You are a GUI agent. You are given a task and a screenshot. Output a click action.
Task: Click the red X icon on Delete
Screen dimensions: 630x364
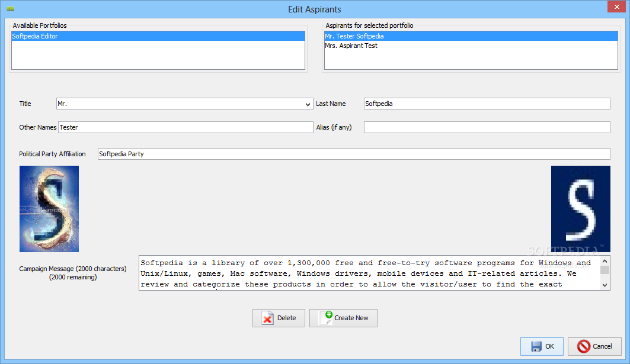pos(268,318)
